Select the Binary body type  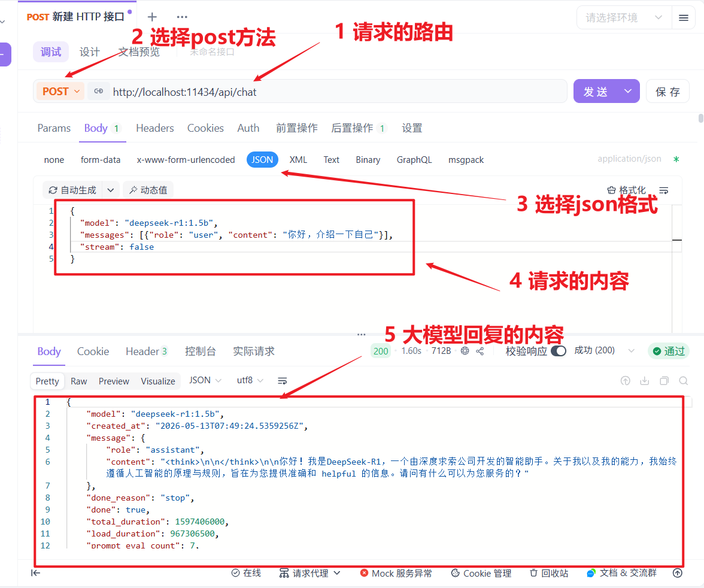[368, 160]
